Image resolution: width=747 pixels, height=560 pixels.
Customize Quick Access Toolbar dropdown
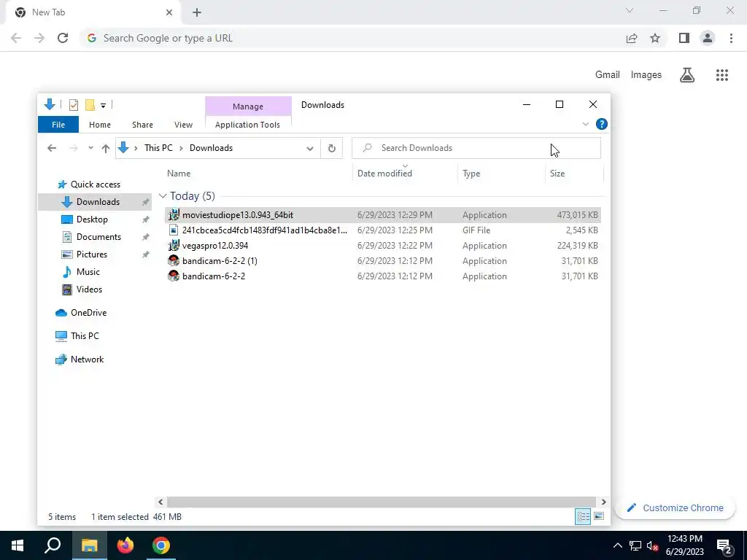[x=103, y=105]
